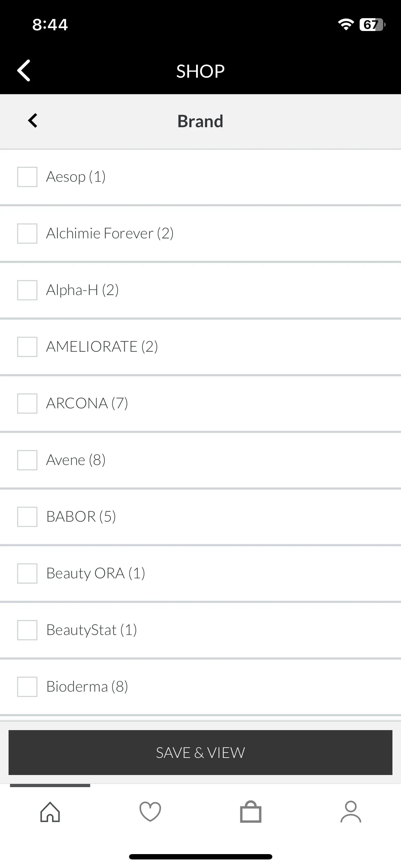Tap the SHOP title in header
The height and width of the screenshot is (868, 401).
(x=200, y=71)
